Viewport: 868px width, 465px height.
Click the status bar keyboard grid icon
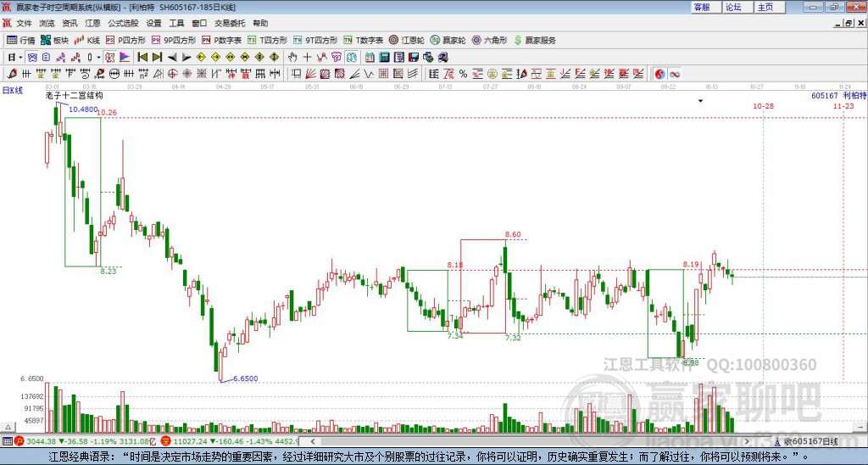click(x=7, y=441)
